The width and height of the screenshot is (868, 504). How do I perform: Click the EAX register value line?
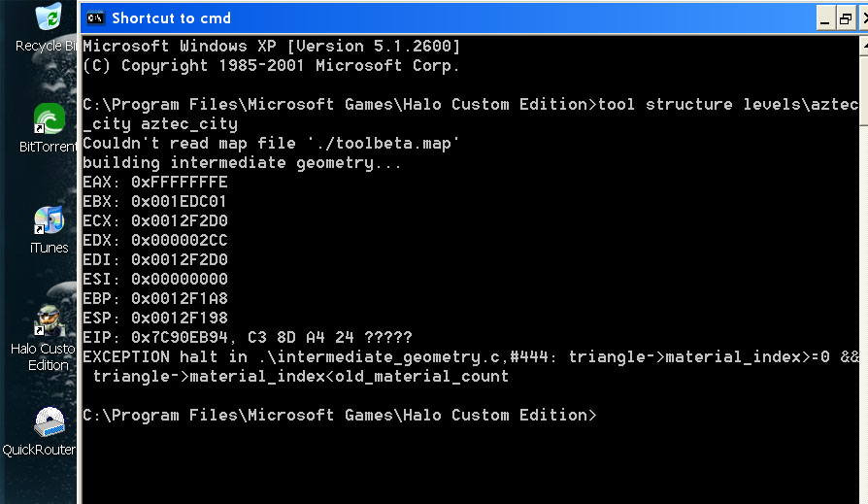pos(155,183)
